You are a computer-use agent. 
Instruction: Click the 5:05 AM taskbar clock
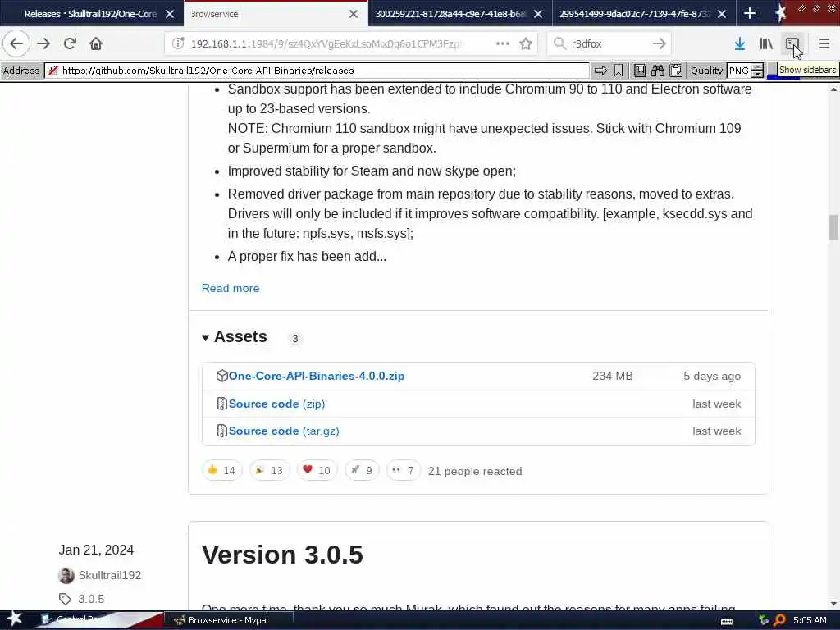(x=810, y=620)
